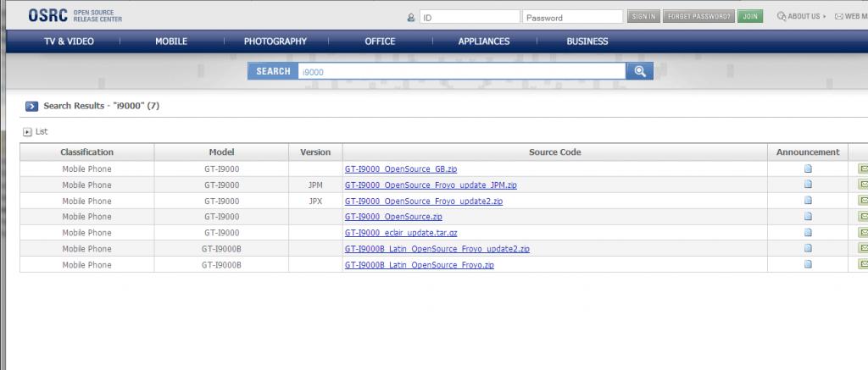This screenshot has width=868, height=370.
Task: Download GT-I9000_OpenSource_GB.zip
Action: click(x=401, y=169)
